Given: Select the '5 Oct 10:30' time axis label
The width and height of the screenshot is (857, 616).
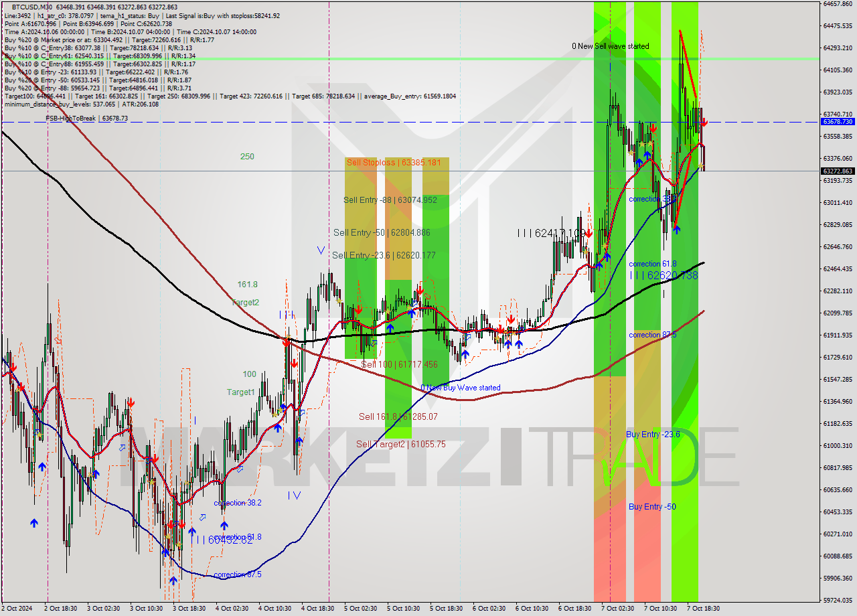Looking at the screenshot, I should click(x=403, y=609).
